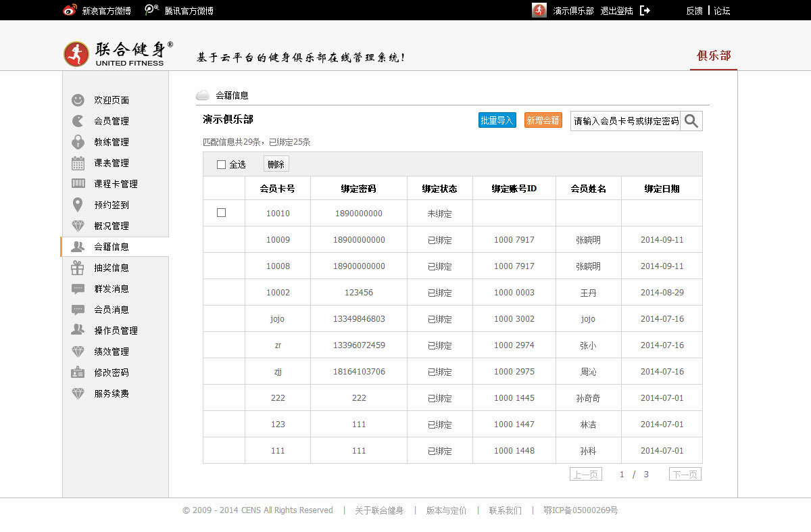Click the location pin icon for 预约签到
The height and width of the screenshot is (532, 811).
pos(78,205)
